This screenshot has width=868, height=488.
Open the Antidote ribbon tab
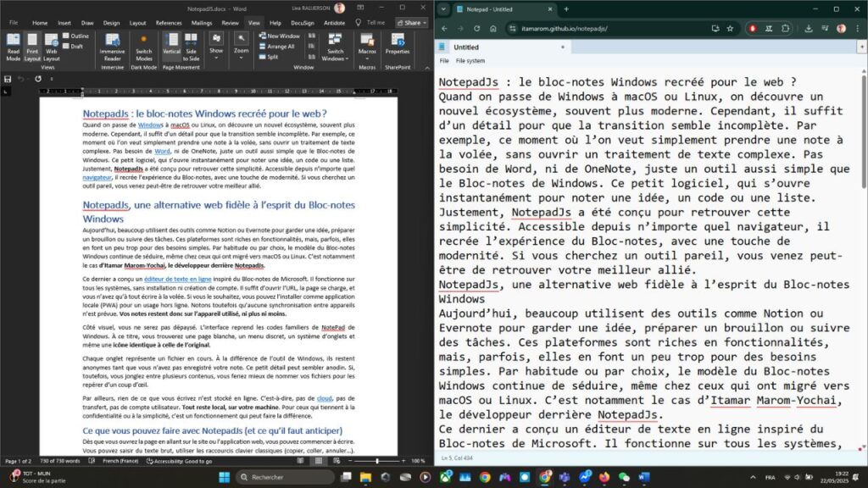point(334,23)
